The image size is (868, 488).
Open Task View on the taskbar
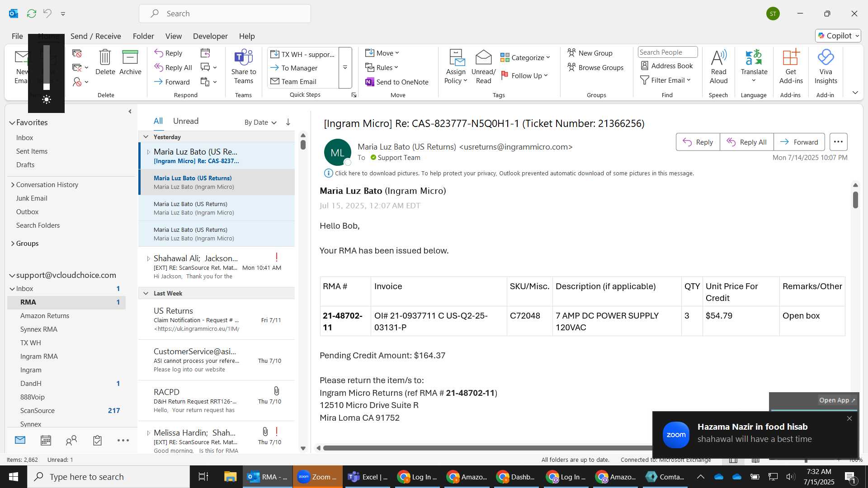[203, 477]
